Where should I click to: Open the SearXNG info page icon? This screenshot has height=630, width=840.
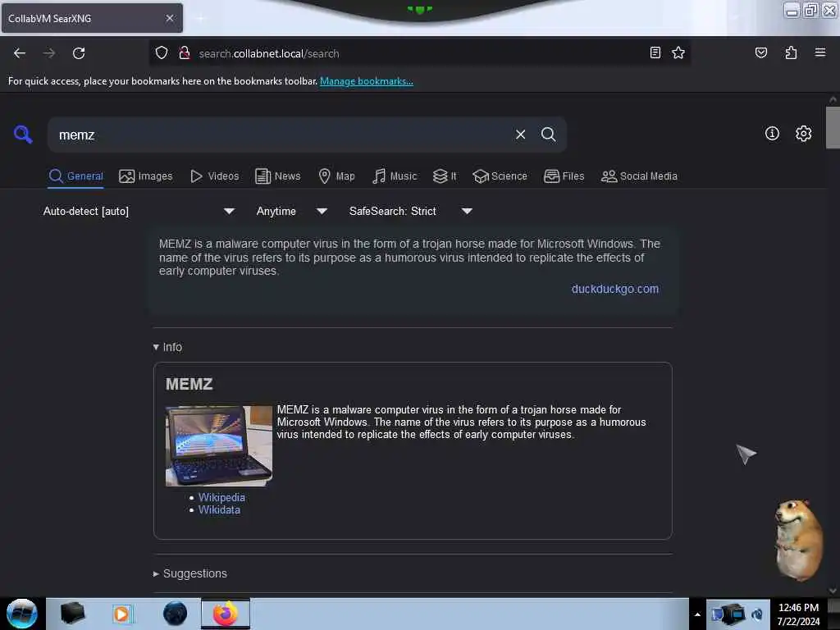pos(772,134)
